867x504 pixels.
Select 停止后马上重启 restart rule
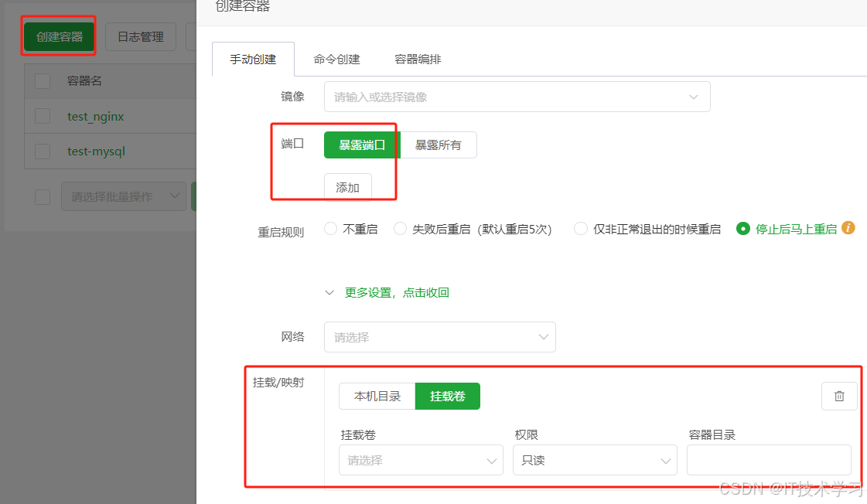pos(787,229)
